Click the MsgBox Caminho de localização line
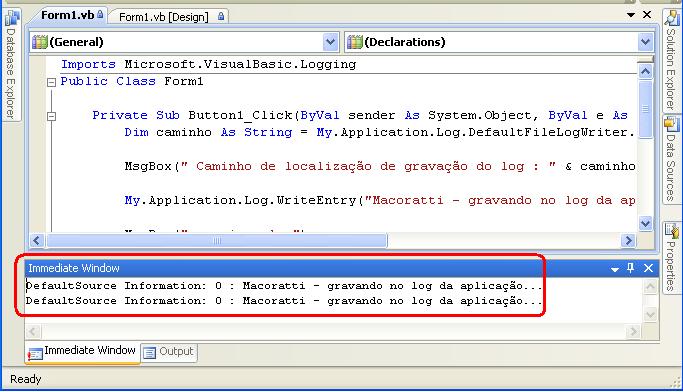Viewport: 683px width, 392px height. 379,166
